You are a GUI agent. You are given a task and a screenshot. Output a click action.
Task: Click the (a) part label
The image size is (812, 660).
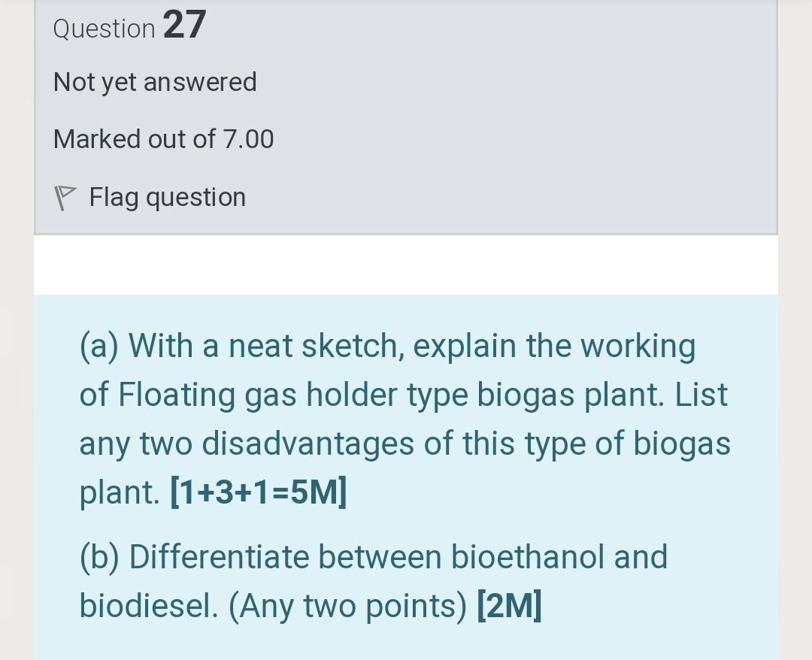pos(99,346)
